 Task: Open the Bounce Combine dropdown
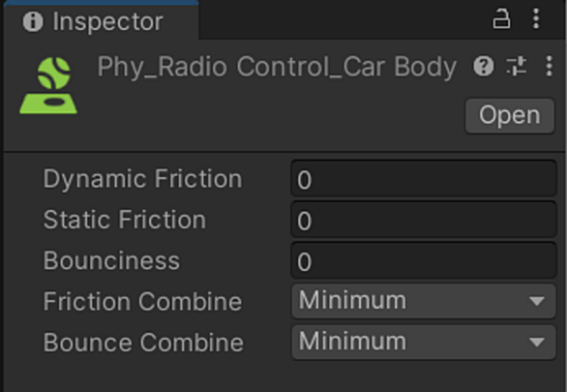(424, 342)
